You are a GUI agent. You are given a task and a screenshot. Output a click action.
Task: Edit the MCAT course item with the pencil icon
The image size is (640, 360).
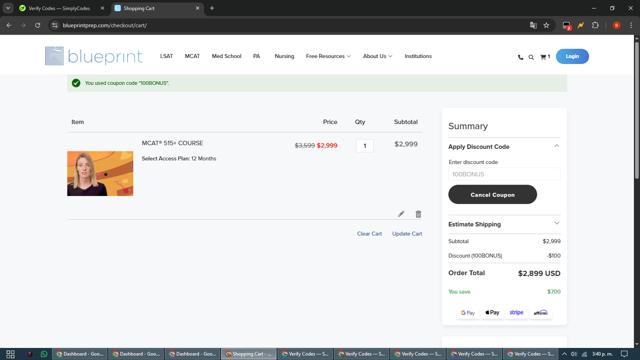[401, 214]
